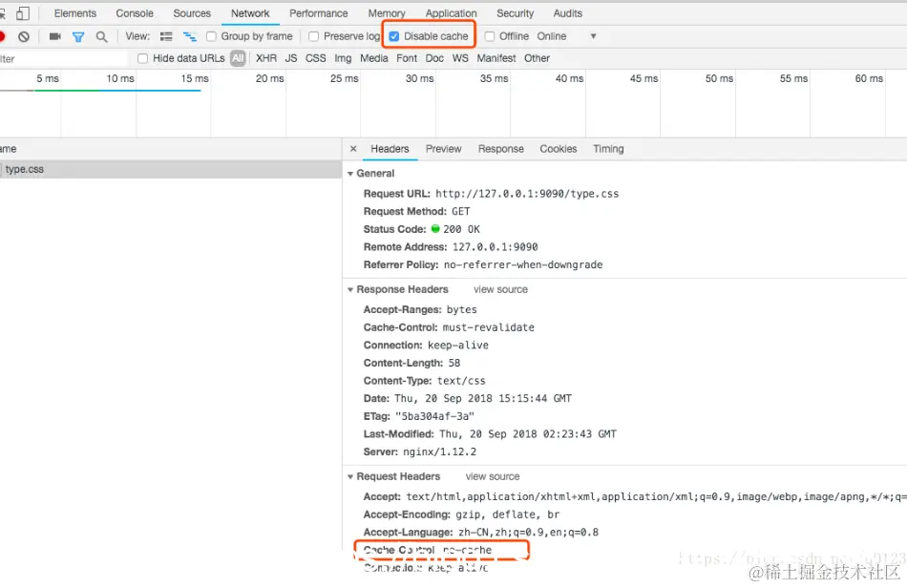Collapse the Request Headers section
The height and width of the screenshot is (588, 907).
tap(350, 477)
